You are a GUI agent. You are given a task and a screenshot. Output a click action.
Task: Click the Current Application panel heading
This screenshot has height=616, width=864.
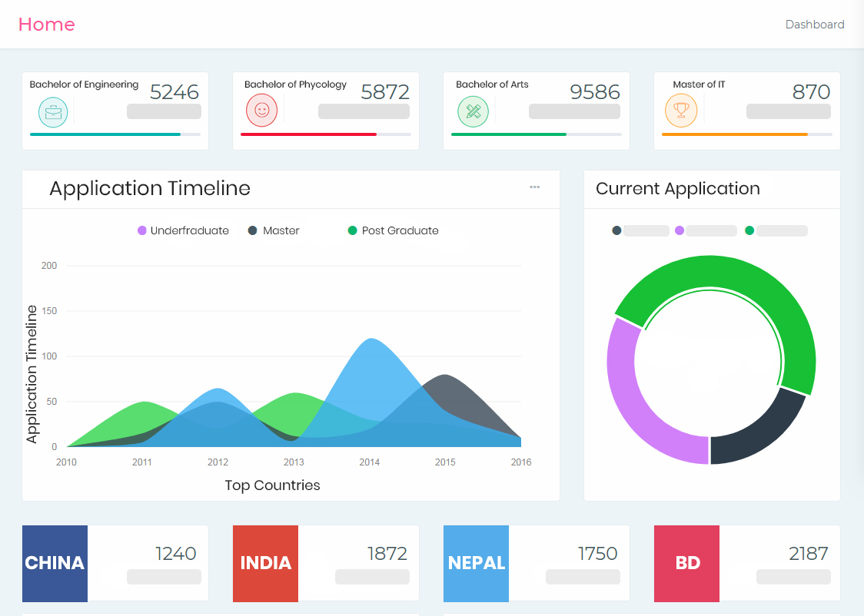(x=678, y=188)
